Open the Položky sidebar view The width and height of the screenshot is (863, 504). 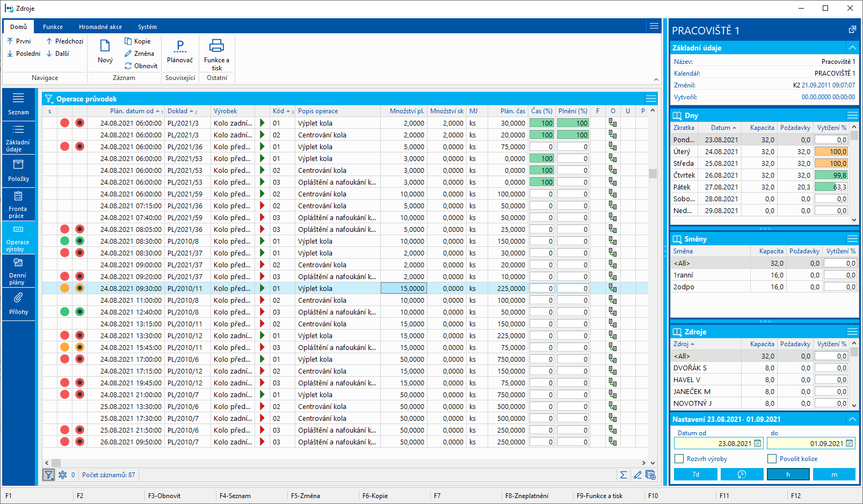pos(18,171)
